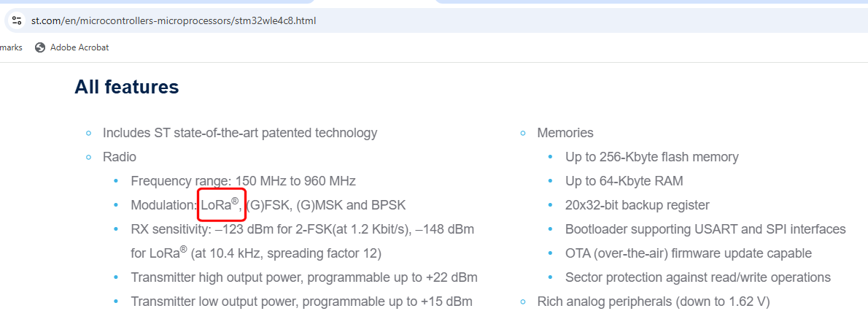This screenshot has height=311, width=868.
Task: Click 'Transmitter high output power' line
Action: 304,277
